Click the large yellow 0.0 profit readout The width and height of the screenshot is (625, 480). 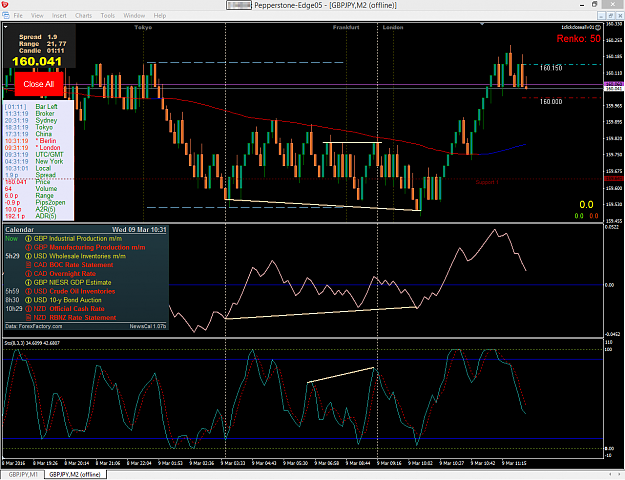tap(586, 205)
